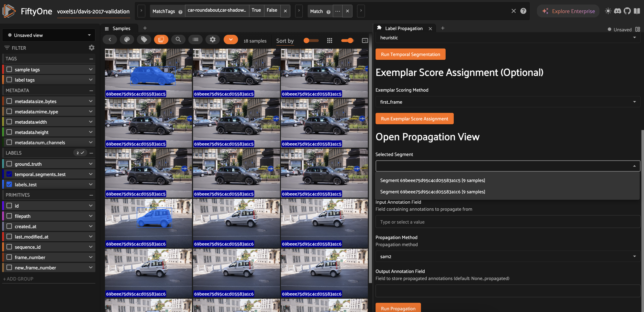Enable the sample tags checkbox
Screen dimensions: 644x312
tap(9, 69)
